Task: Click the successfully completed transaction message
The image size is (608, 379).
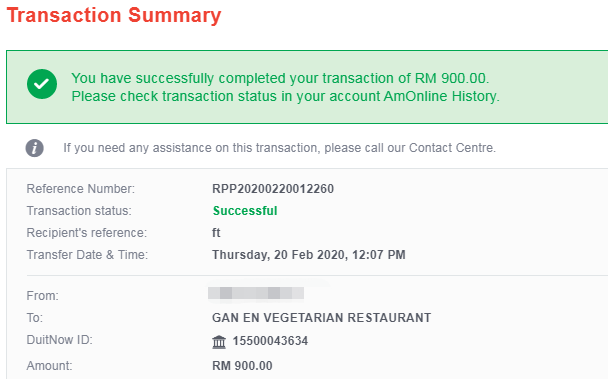Action: 280,78
